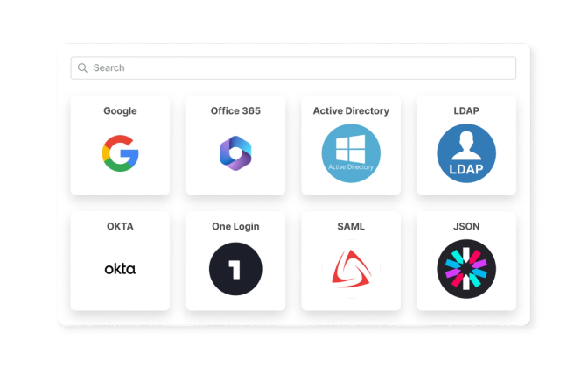Choose the red SAML triangle logo
Image resolution: width=588 pixels, height=368 pixels.
coord(351,269)
